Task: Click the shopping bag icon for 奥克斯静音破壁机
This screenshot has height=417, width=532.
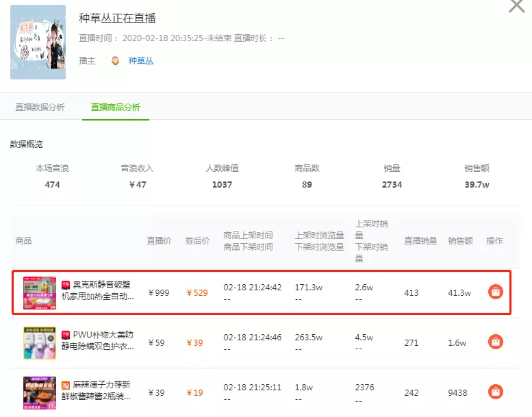Action: [495, 292]
